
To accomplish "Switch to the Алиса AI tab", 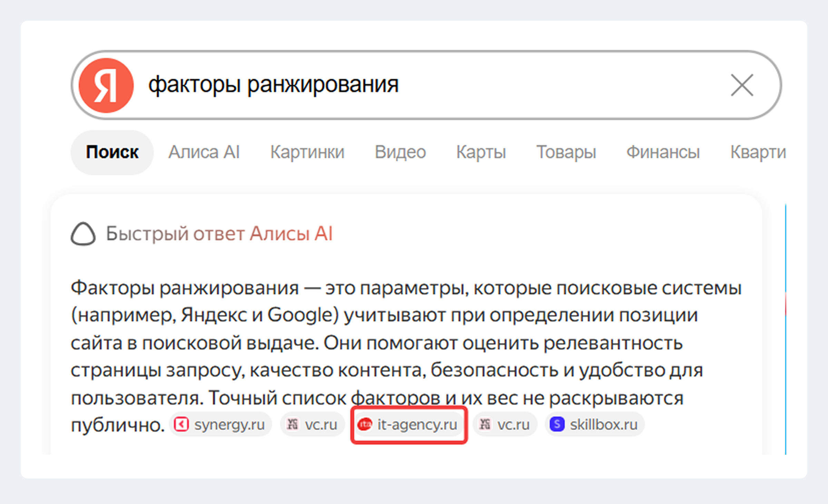I will click(204, 152).
